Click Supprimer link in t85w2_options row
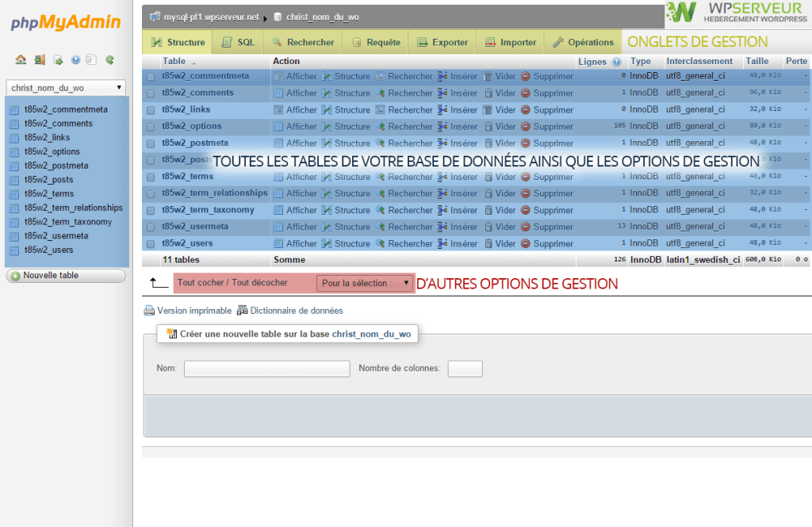The width and height of the screenshot is (812, 527). tap(553, 126)
